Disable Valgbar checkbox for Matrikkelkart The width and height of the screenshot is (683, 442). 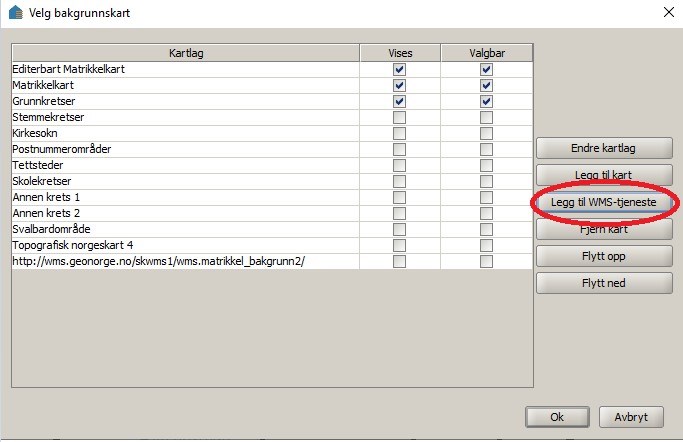click(x=486, y=86)
